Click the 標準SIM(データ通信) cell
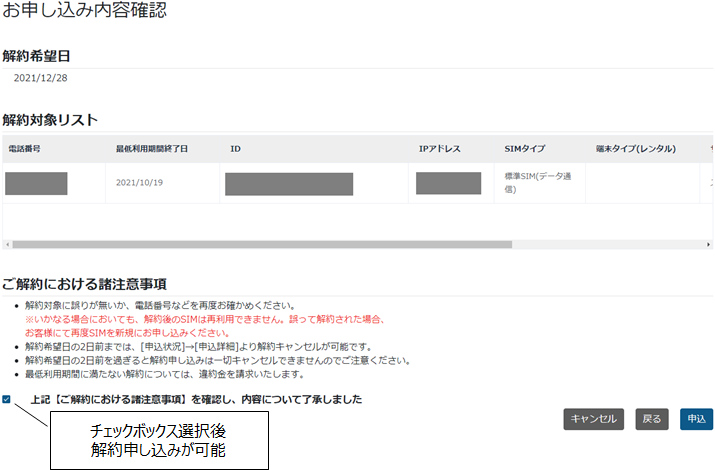The width and height of the screenshot is (715, 470). tap(538, 183)
